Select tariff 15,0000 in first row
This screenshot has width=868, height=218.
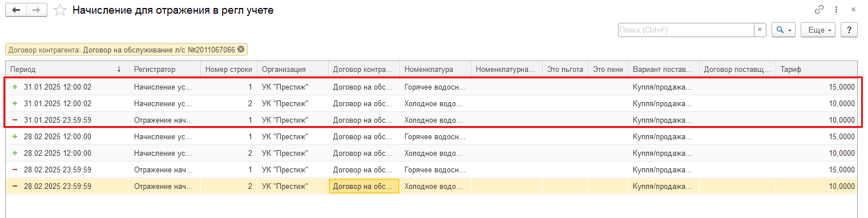(817, 87)
